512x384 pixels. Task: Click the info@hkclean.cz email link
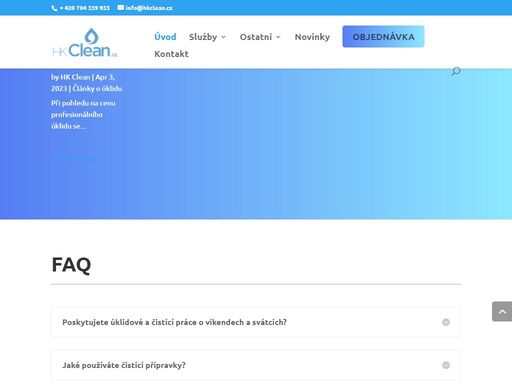click(x=149, y=8)
